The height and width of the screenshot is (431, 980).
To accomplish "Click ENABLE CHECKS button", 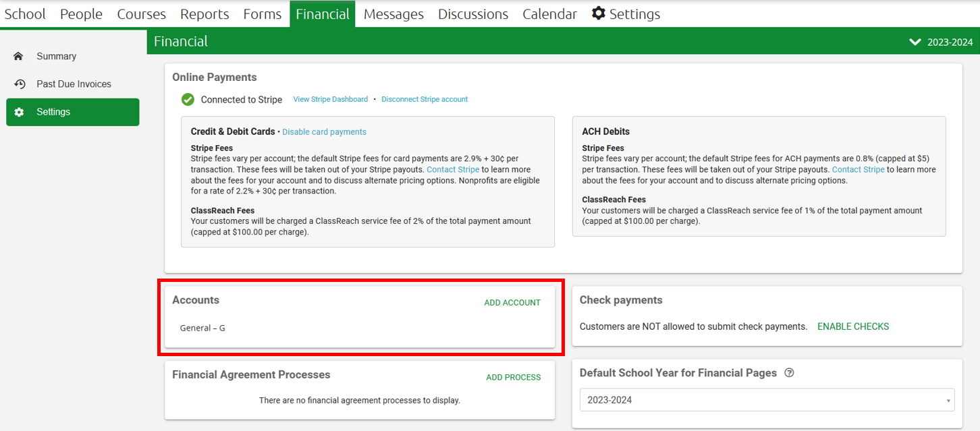I will (x=853, y=326).
